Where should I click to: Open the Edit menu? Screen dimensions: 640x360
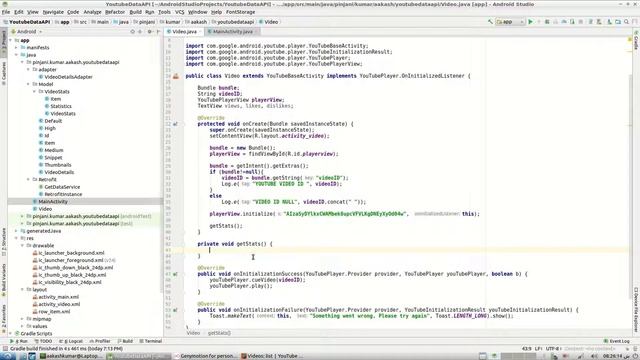tap(19, 12)
